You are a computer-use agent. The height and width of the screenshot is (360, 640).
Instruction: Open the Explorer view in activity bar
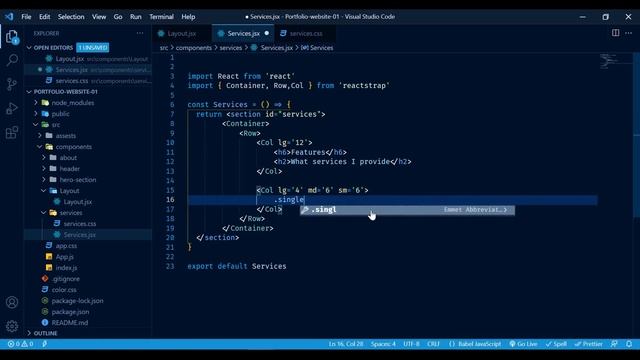tap(12, 36)
